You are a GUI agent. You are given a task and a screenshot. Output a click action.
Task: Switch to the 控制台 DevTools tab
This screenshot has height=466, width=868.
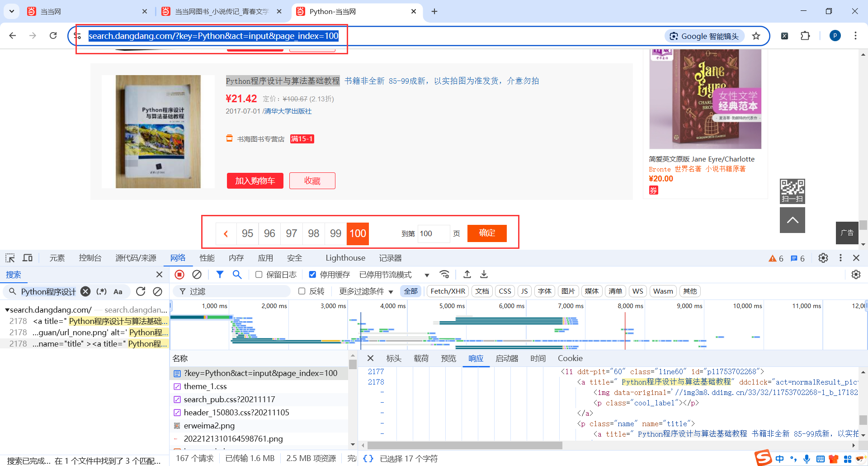(x=90, y=258)
